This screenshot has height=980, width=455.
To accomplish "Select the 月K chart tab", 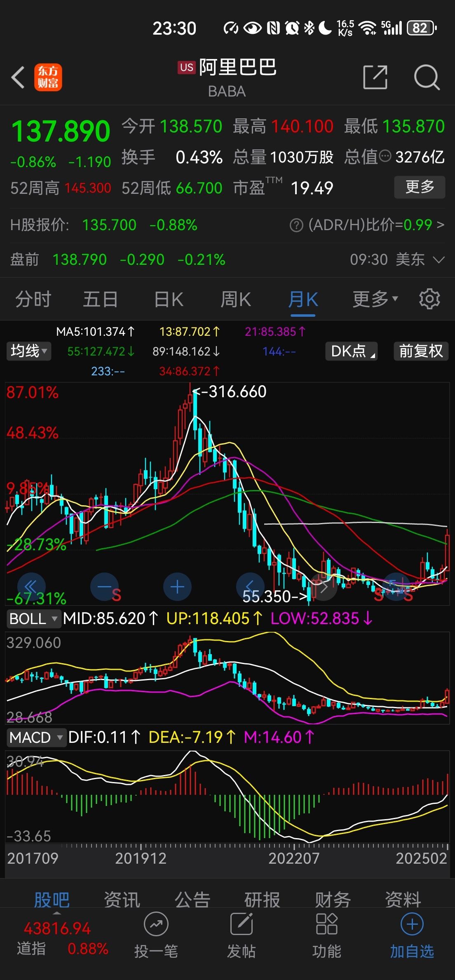I will point(303,299).
